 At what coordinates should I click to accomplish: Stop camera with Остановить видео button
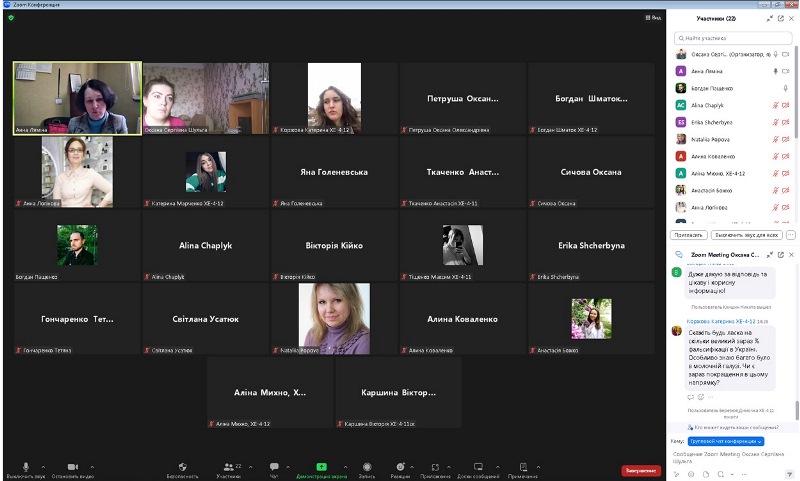click(x=72, y=468)
